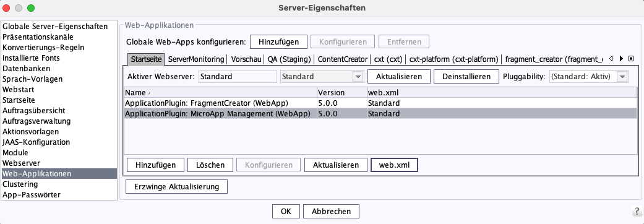This screenshot has height=224, width=644.
Task: Open the help question mark icon
Action: [636, 211]
